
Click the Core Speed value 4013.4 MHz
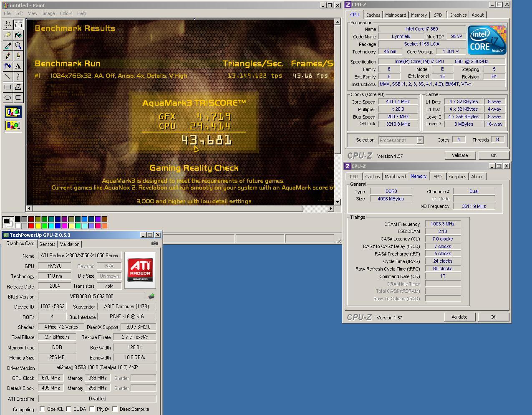(x=398, y=101)
